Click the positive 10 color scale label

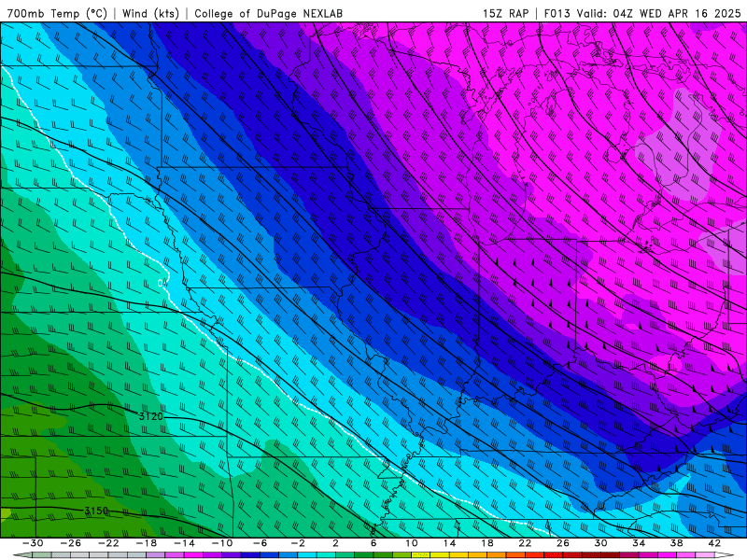point(412,543)
